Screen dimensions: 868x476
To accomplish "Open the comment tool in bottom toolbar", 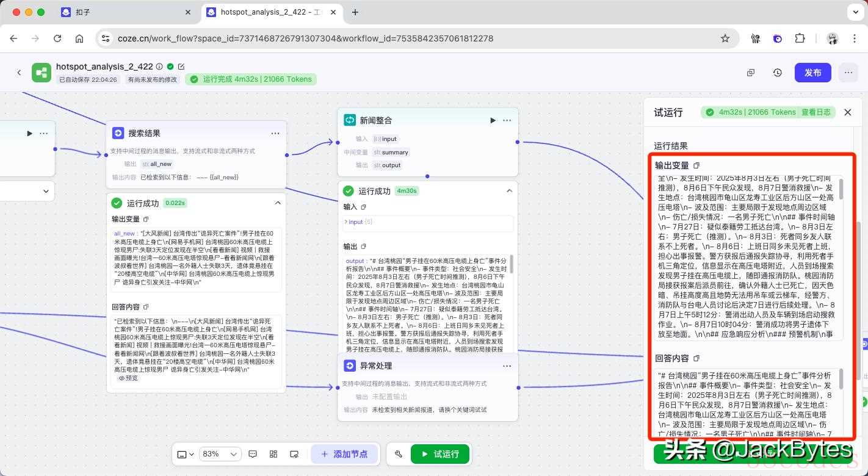I will [x=253, y=454].
